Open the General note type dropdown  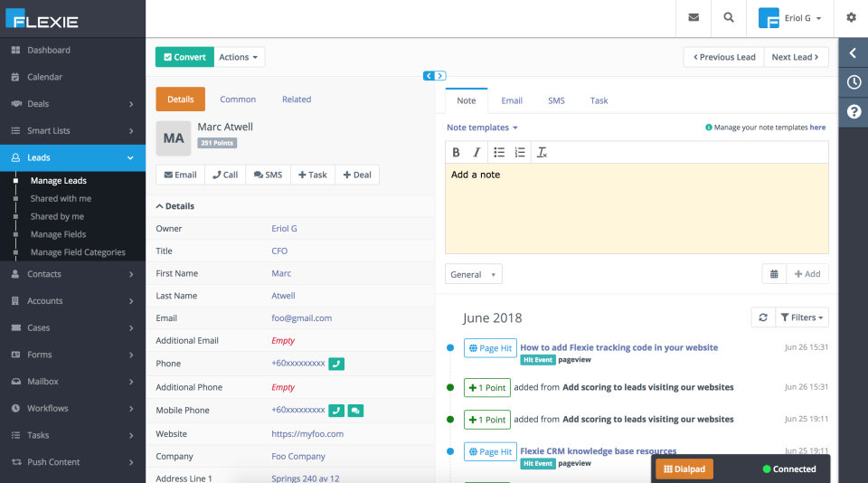click(x=473, y=274)
